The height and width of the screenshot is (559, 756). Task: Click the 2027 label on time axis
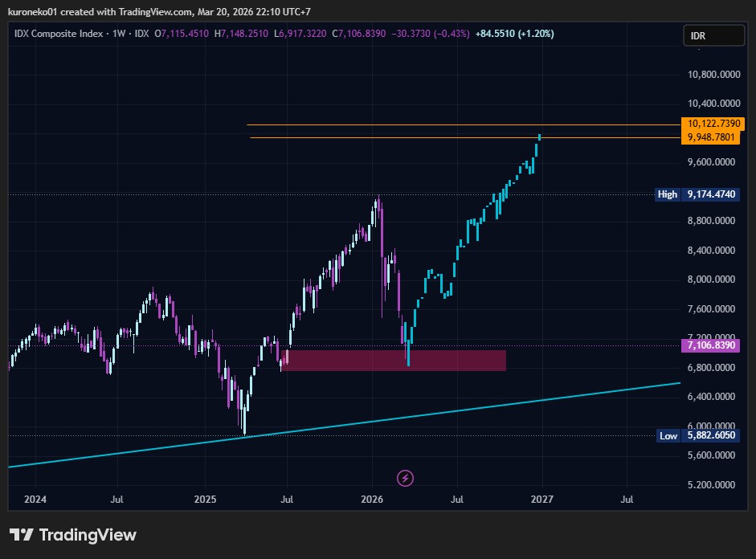(542, 500)
